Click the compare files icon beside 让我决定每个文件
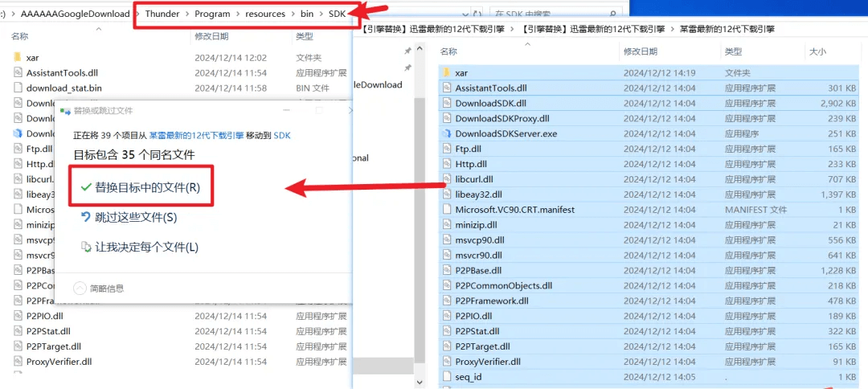 coord(86,248)
